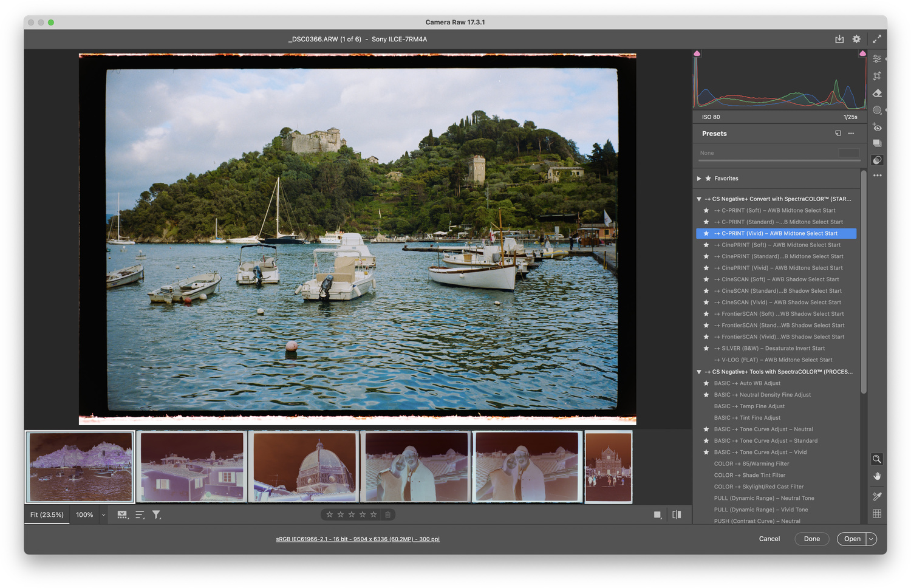Toggle before/after split view
Image resolution: width=911 pixels, height=588 pixels.
pyautogui.click(x=677, y=514)
